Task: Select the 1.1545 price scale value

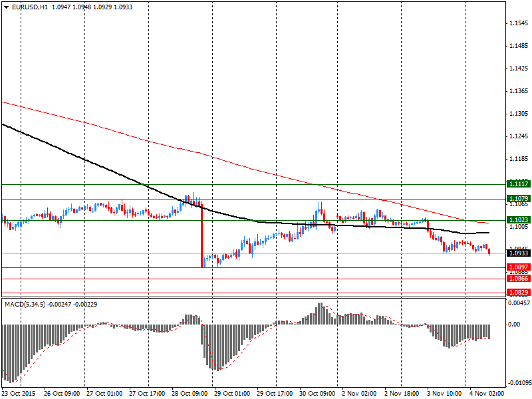Action: point(519,23)
